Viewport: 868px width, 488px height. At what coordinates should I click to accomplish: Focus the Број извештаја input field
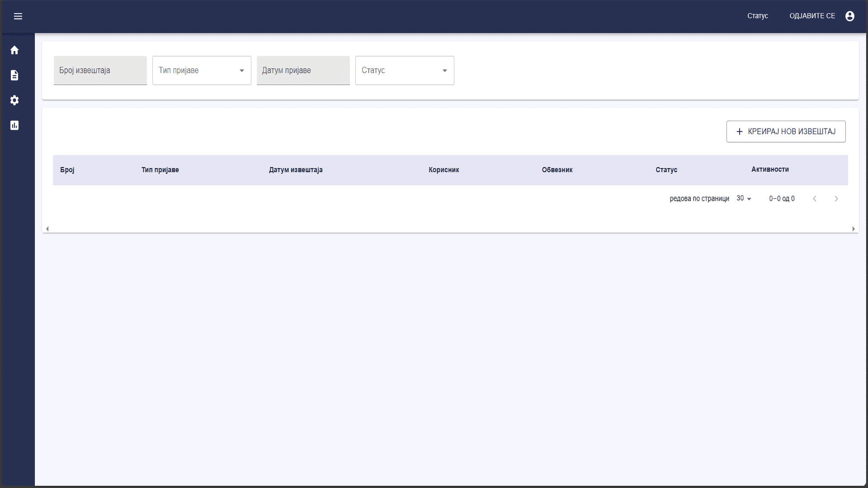tap(100, 70)
